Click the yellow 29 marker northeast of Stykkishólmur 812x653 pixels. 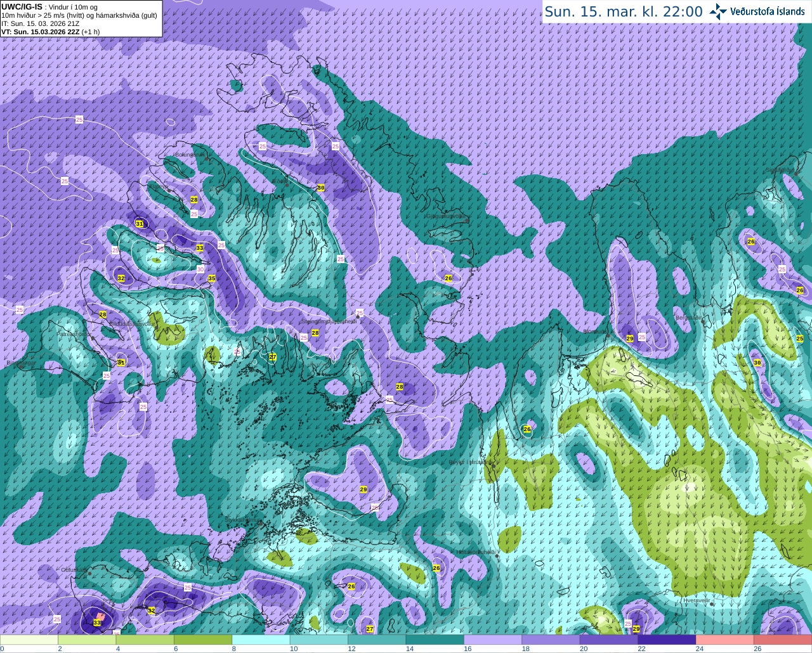click(363, 489)
